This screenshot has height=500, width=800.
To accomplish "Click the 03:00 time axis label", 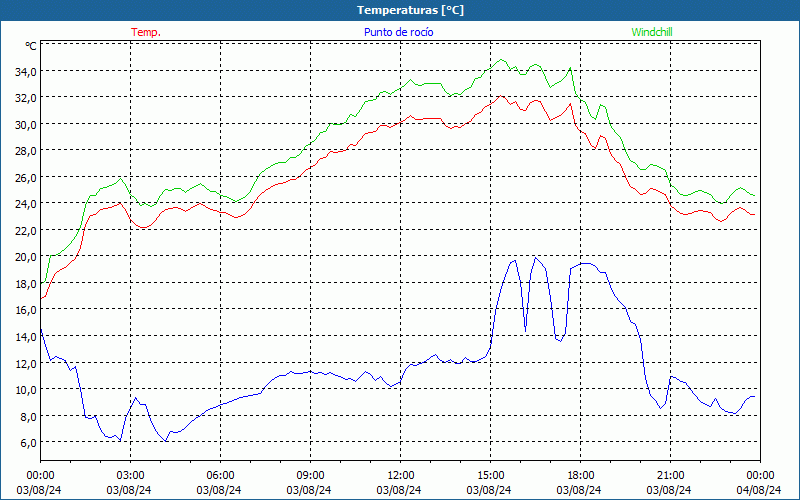I will (x=130, y=476).
